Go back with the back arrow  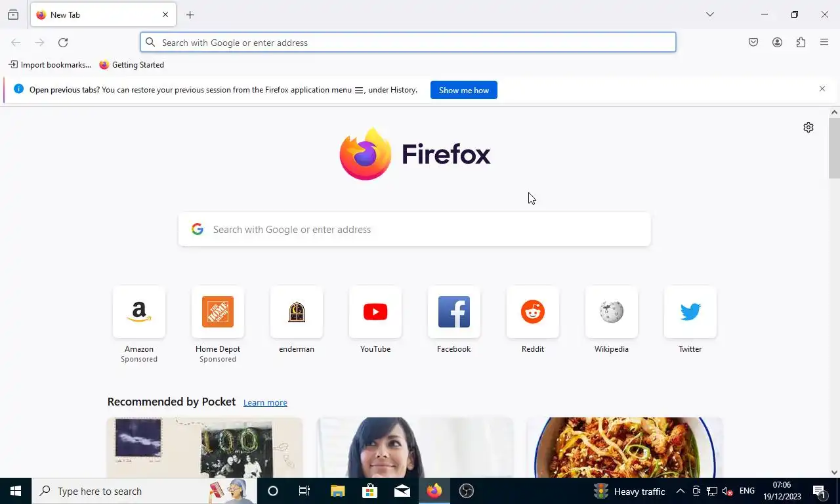click(x=16, y=43)
